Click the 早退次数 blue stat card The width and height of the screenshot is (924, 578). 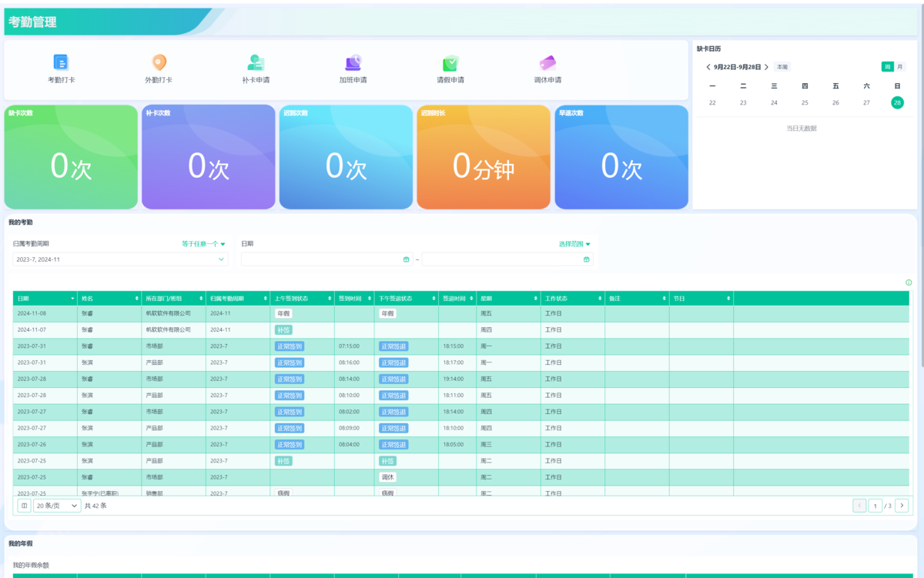tap(621, 157)
